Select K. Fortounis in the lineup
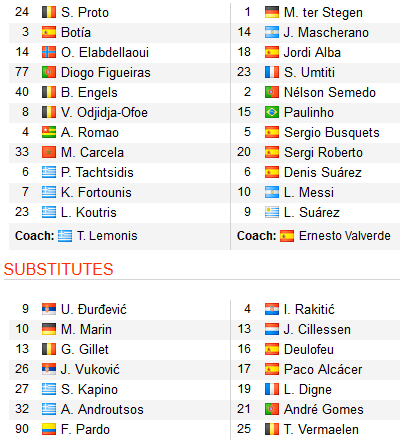403x444 pixels. point(96,192)
